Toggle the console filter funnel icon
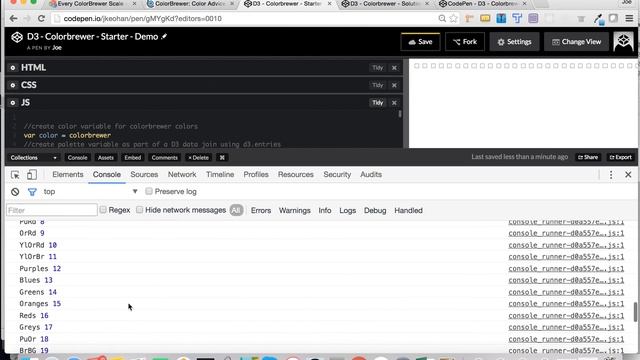 pyautogui.click(x=32, y=191)
